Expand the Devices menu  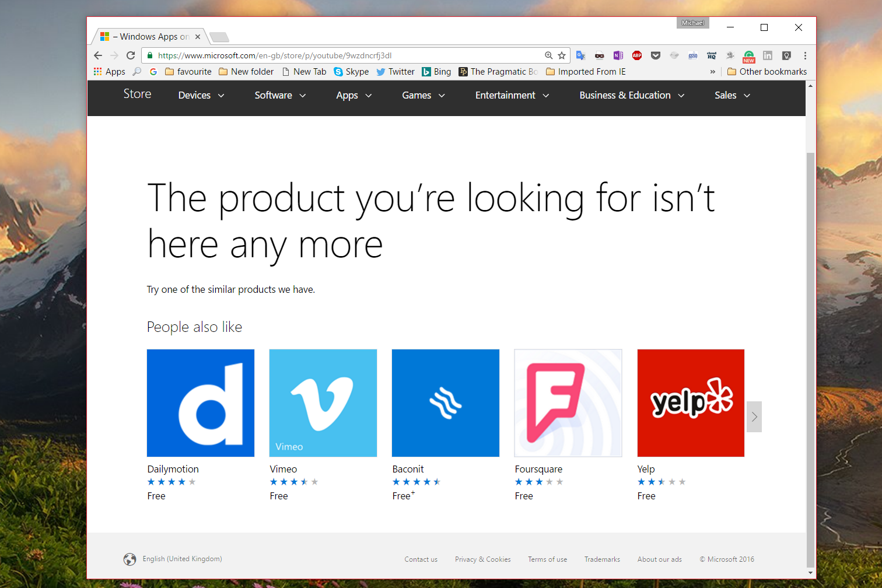tap(201, 96)
